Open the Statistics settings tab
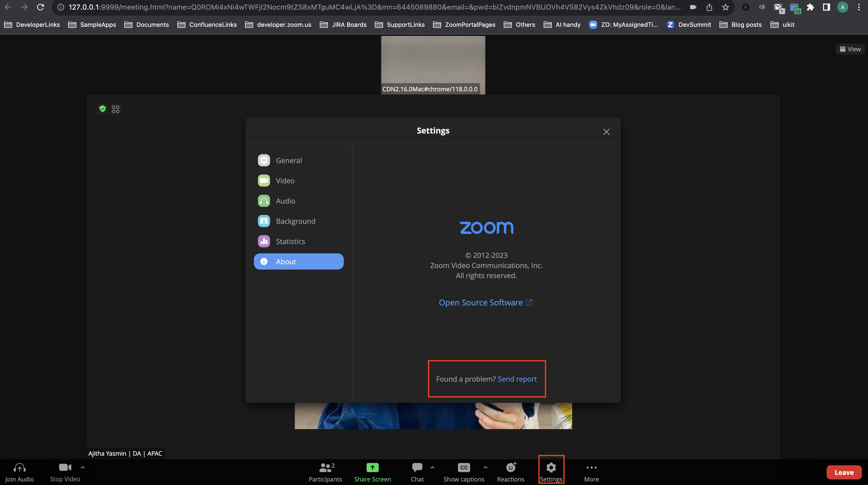This screenshot has width=868, height=485. pyautogui.click(x=299, y=241)
